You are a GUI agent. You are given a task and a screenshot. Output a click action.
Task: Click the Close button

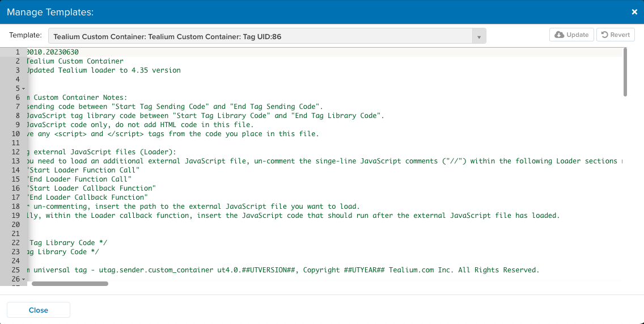tap(39, 310)
